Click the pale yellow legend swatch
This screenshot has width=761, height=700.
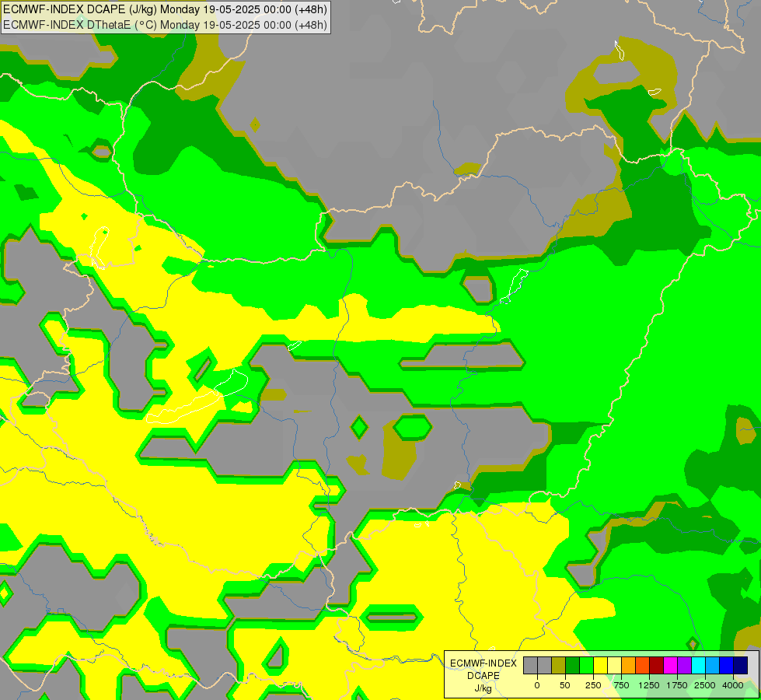[614, 665]
